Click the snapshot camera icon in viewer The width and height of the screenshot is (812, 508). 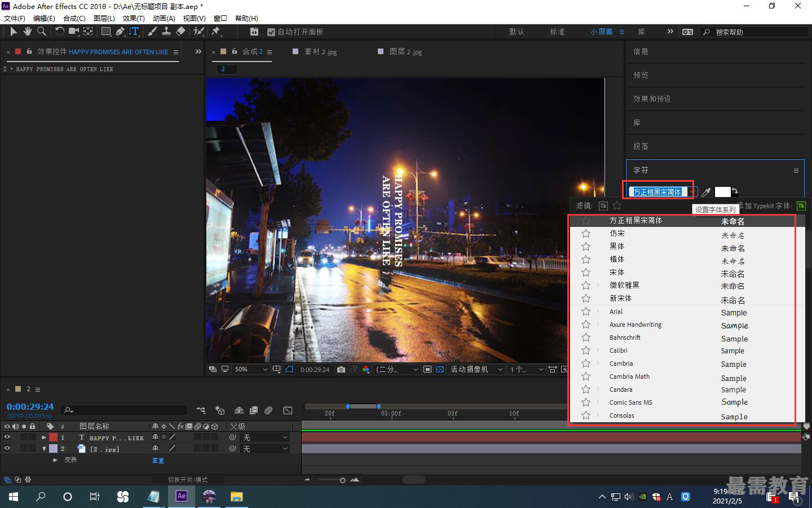tap(341, 370)
